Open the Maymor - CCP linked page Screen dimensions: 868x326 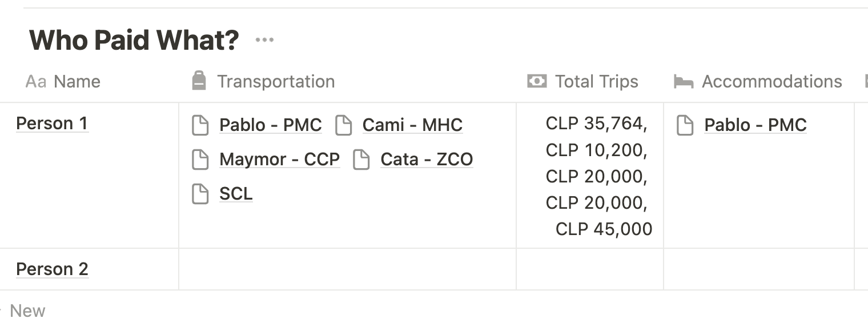[279, 160]
